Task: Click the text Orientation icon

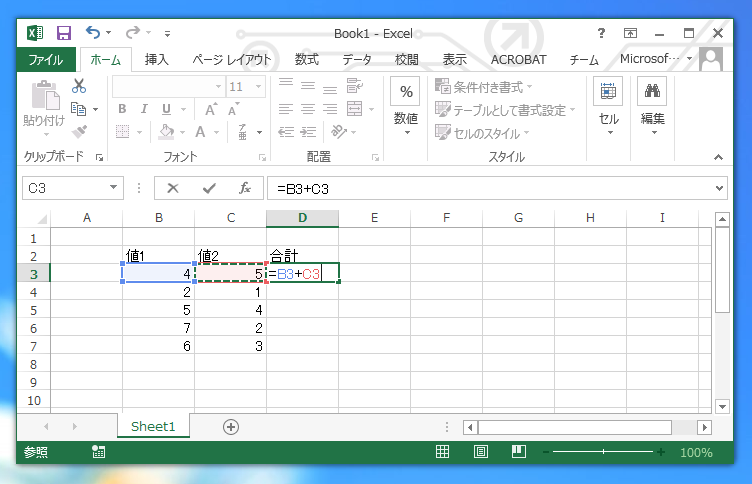Action: pos(339,131)
